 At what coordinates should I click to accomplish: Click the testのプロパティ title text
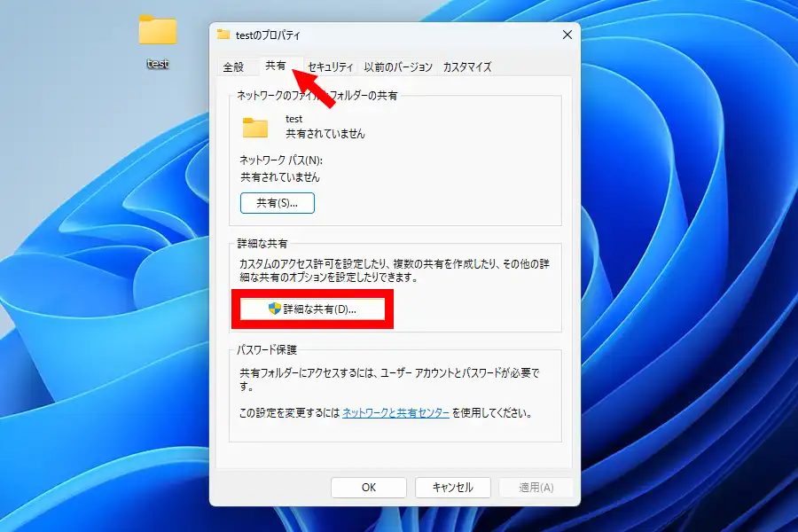[x=268, y=35]
